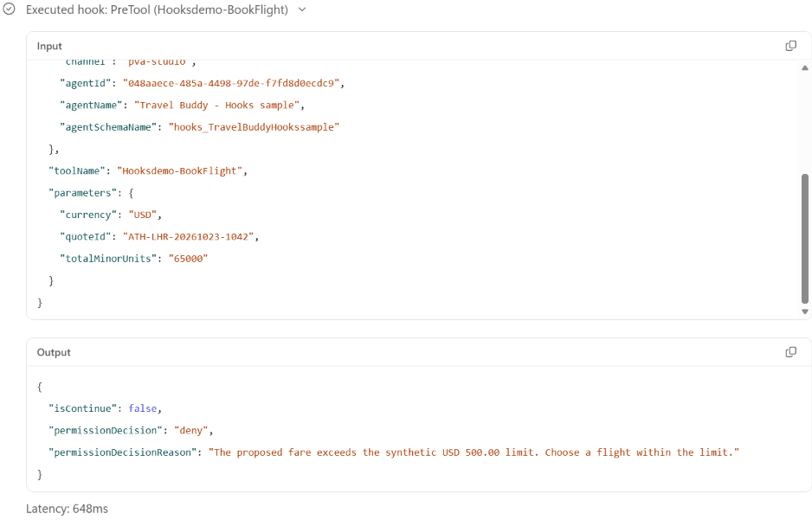Click the Output panel heading

pos(54,352)
